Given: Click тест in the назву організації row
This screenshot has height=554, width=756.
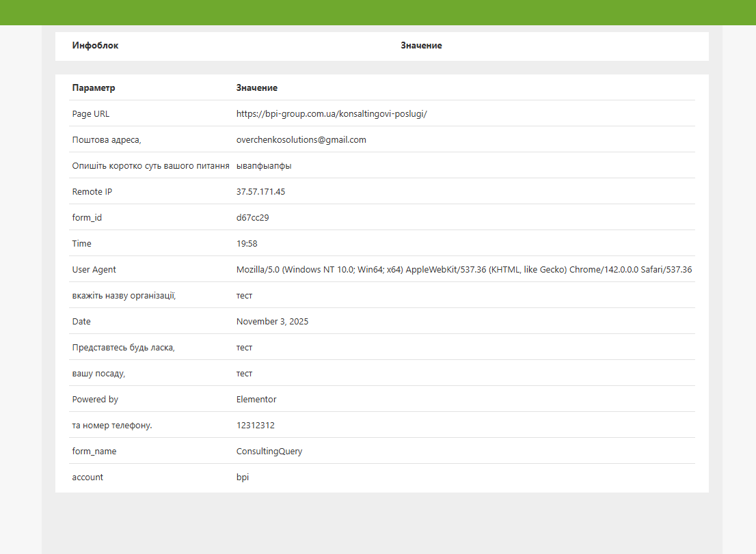Looking at the screenshot, I should pyautogui.click(x=244, y=296).
